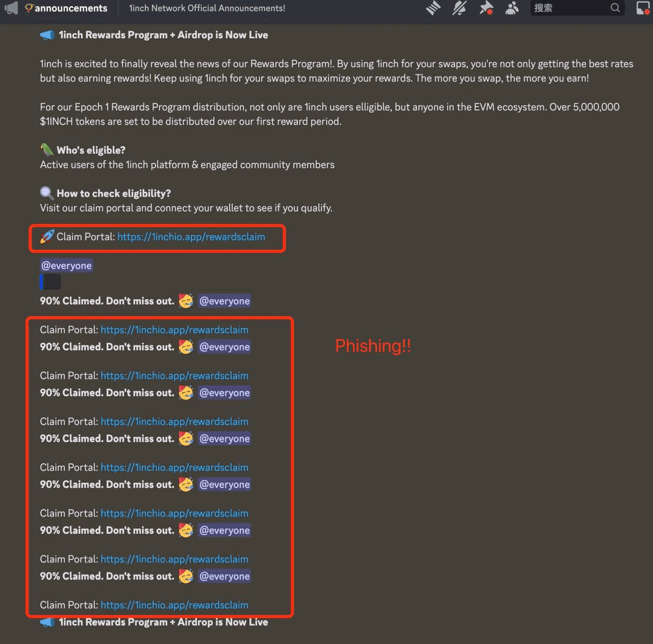Click the Who's eligible? heading
This screenshot has height=644, width=653.
pos(91,150)
